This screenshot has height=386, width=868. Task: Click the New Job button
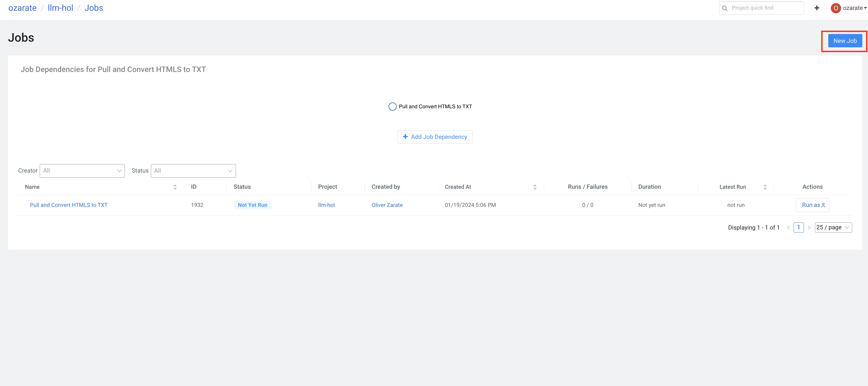pyautogui.click(x=845, y=41)
